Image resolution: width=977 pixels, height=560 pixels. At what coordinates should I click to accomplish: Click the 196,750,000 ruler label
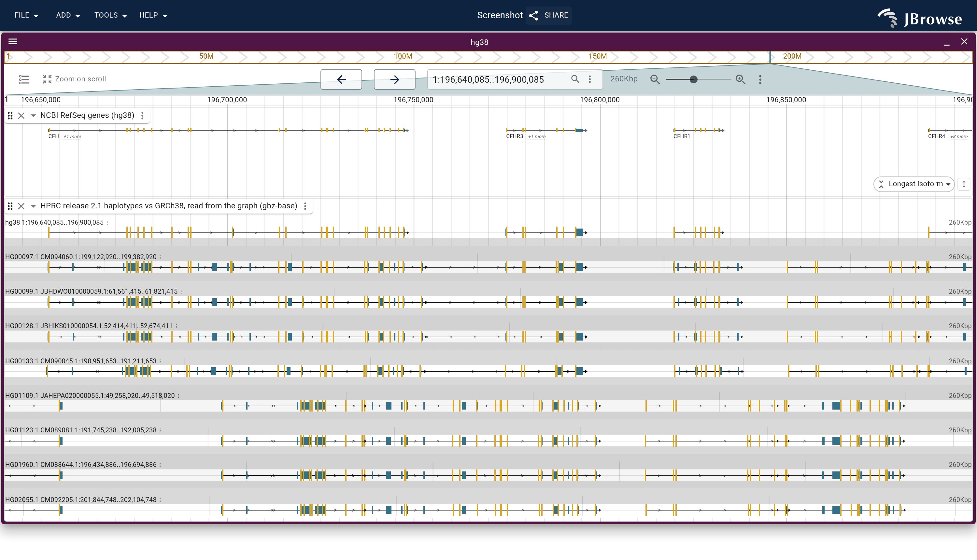coord(413,100)
